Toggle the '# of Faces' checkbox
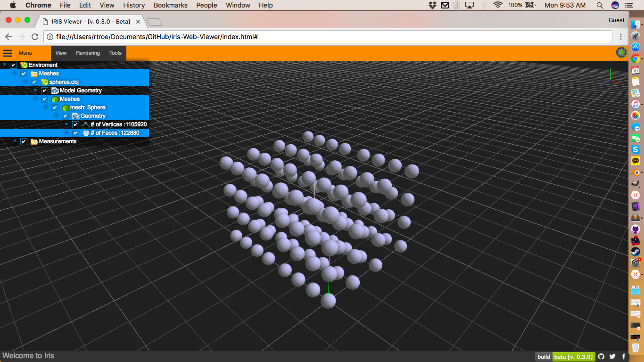Viewport: 644px width, 362px height. [76, 133]
